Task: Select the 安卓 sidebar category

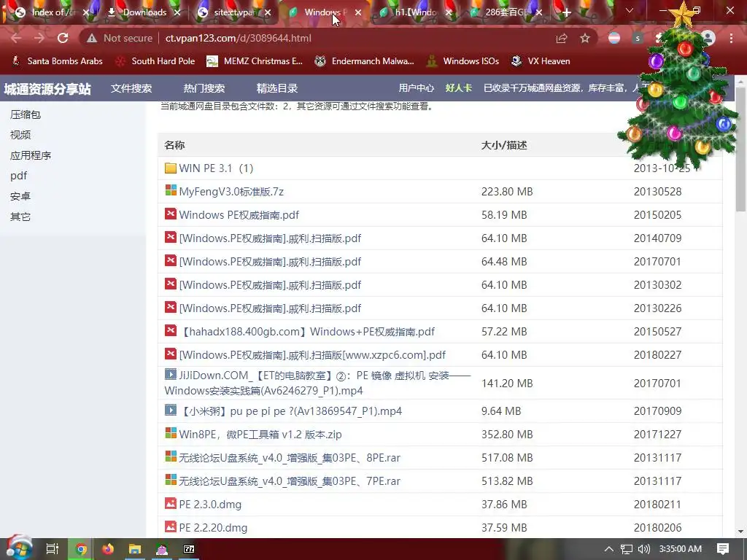Action: pos(20,196)
